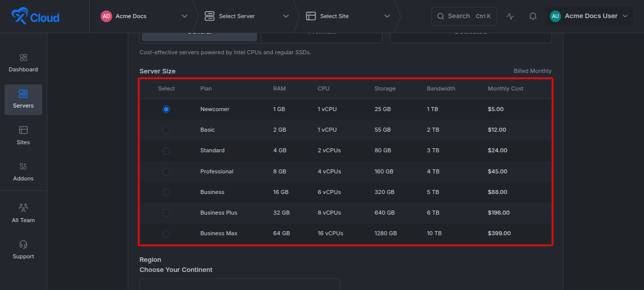The width and height of the screenshot is (644, 290).
Task: Expand the Select Site dropdown
Action: point(387,16)
